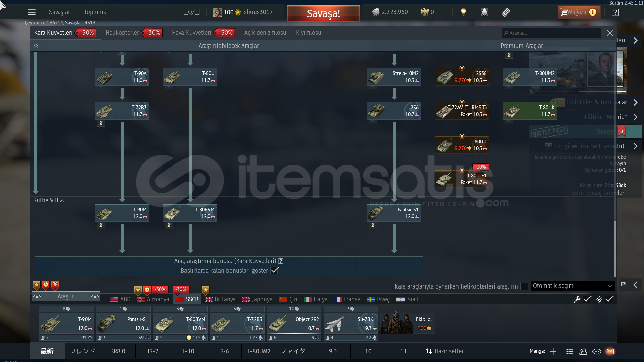Click the ammo auto-refill rockets icon

[599, 299]
